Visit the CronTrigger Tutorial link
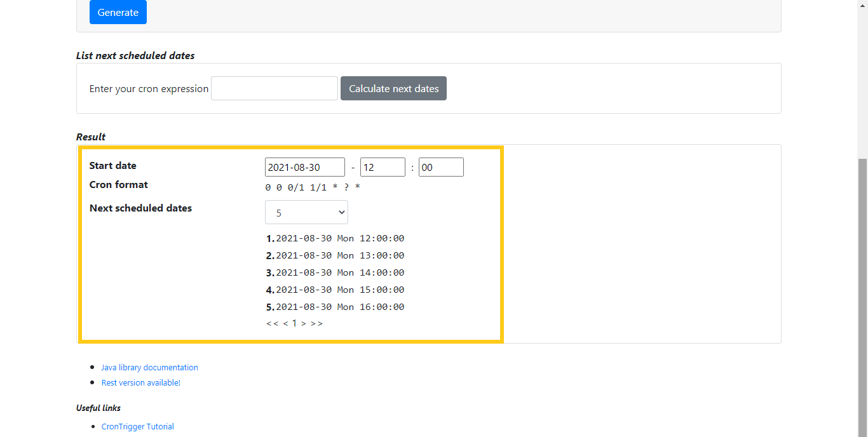868x437 pixels. [x=137, y=426]
